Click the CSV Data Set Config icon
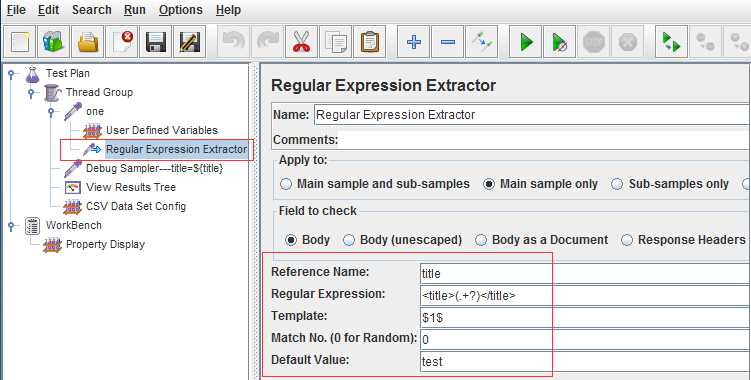This screenshot has height=380, width=751. coord(72,207)
